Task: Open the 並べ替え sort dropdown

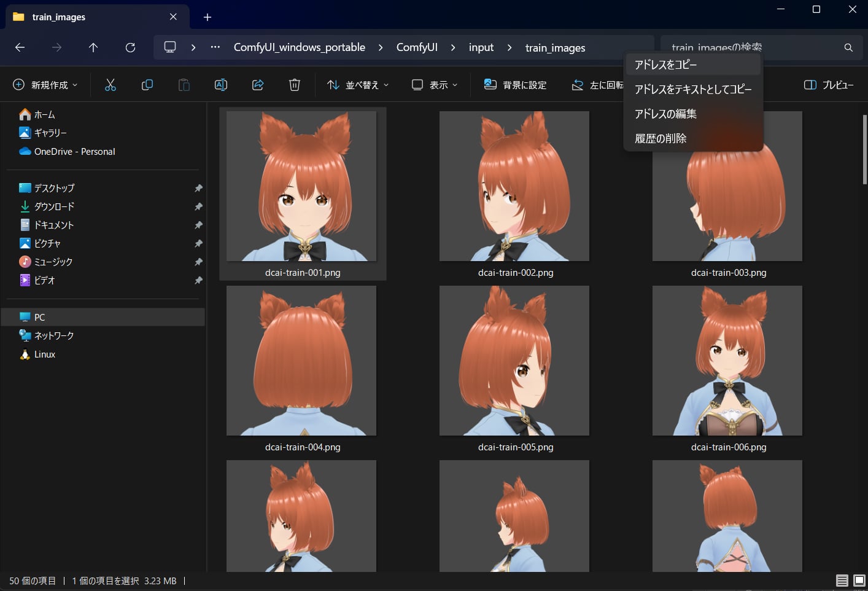Action: coord(358,85)
